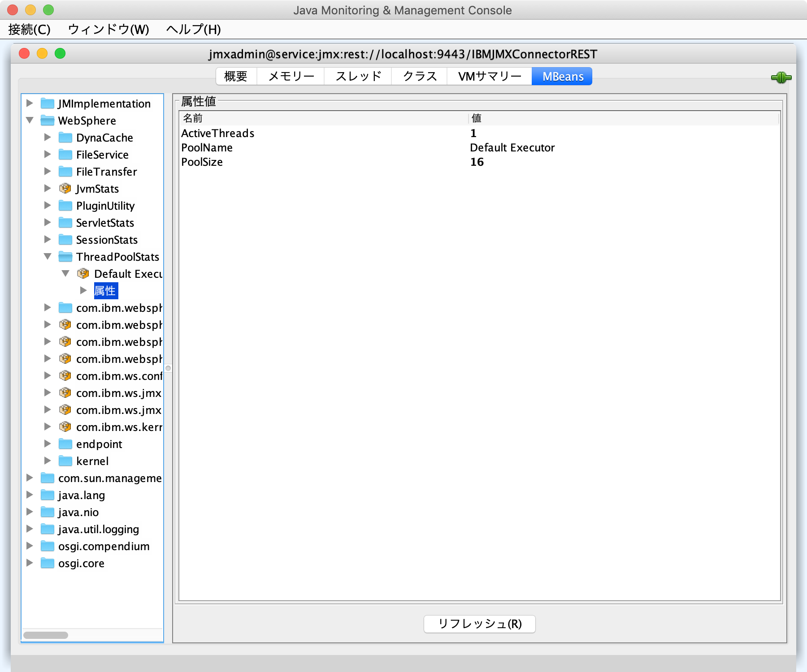
Task: Expand the java.util.logging node
Action: pos(30,529)
